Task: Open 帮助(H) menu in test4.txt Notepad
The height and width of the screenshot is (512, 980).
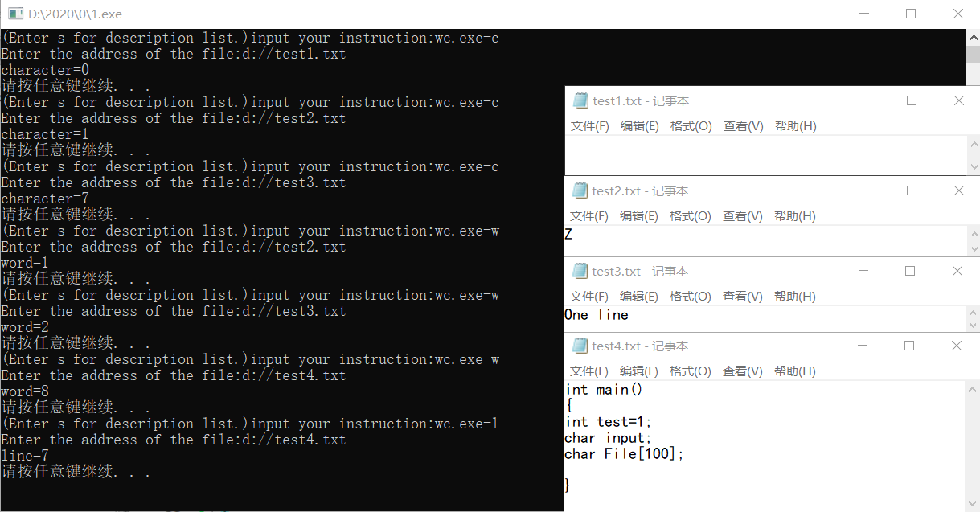Action: pyautogui.click(x=794, y=371)
